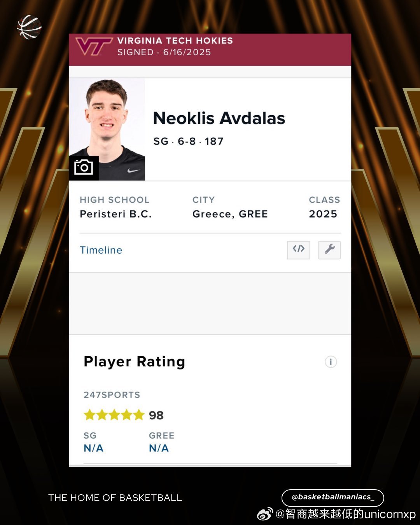Click the five-star rating icons

(114, 415)
